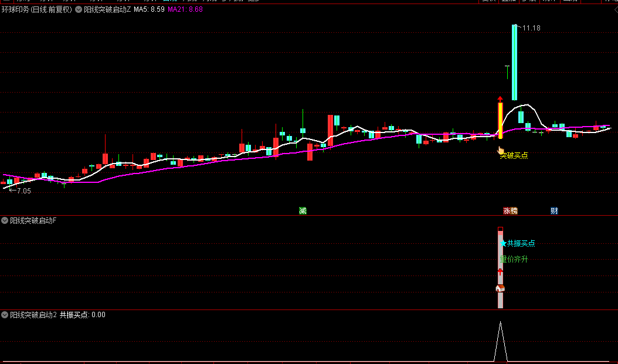Click the 阳线突破启动Z indicator name
This screenshot has width=618, height=364.
tap(107, 9)
